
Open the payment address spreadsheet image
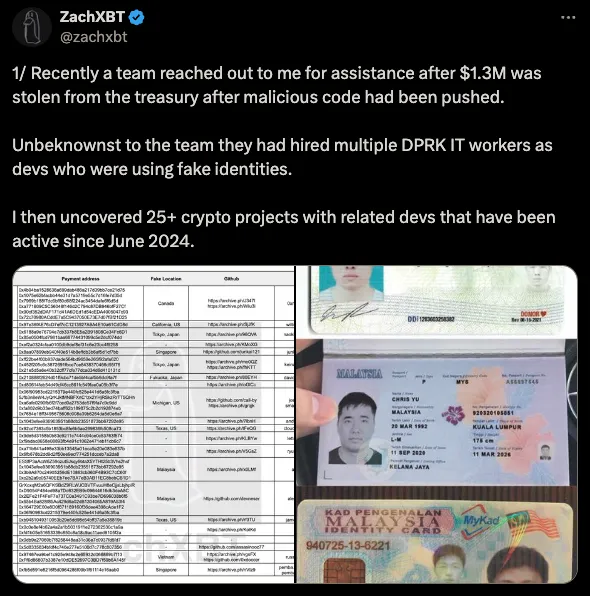point(154,424)
